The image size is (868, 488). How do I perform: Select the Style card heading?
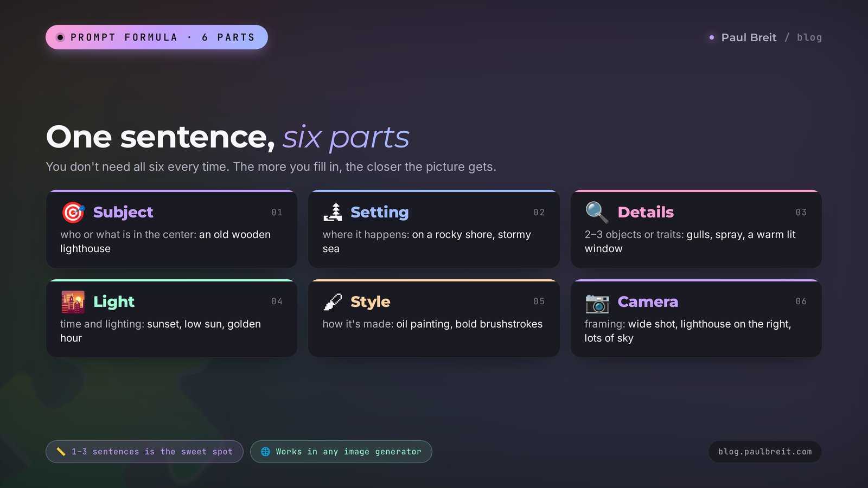(371, 301)
